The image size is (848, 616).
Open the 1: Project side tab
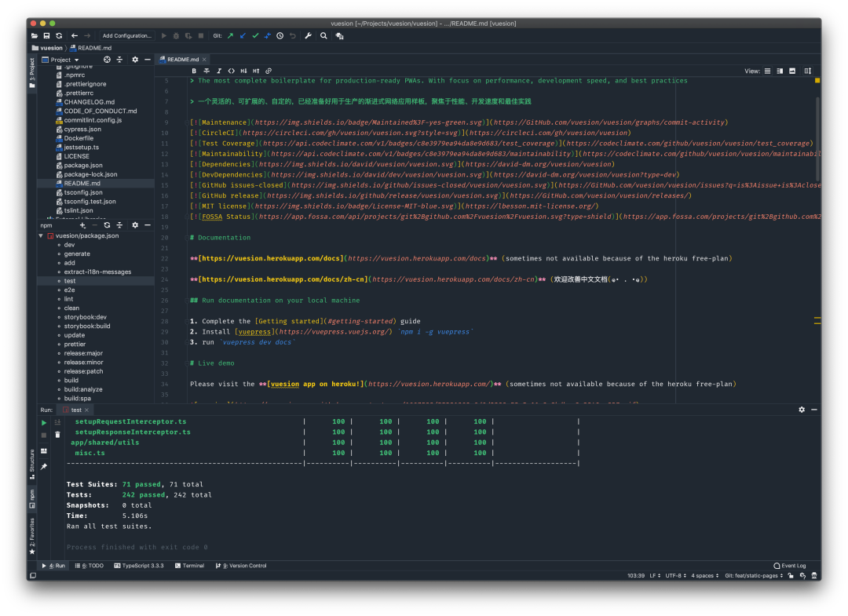[32, 73]
